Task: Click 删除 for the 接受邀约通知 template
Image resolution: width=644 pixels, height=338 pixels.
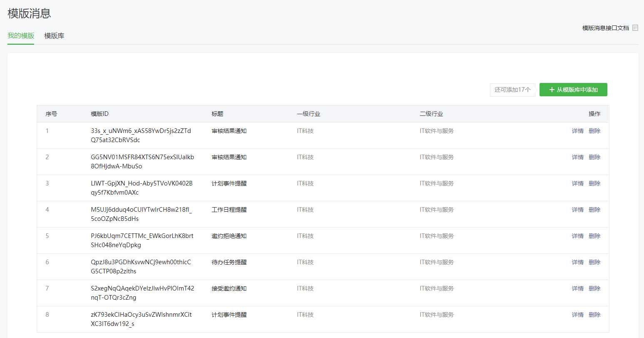Action: coord(594,288)
